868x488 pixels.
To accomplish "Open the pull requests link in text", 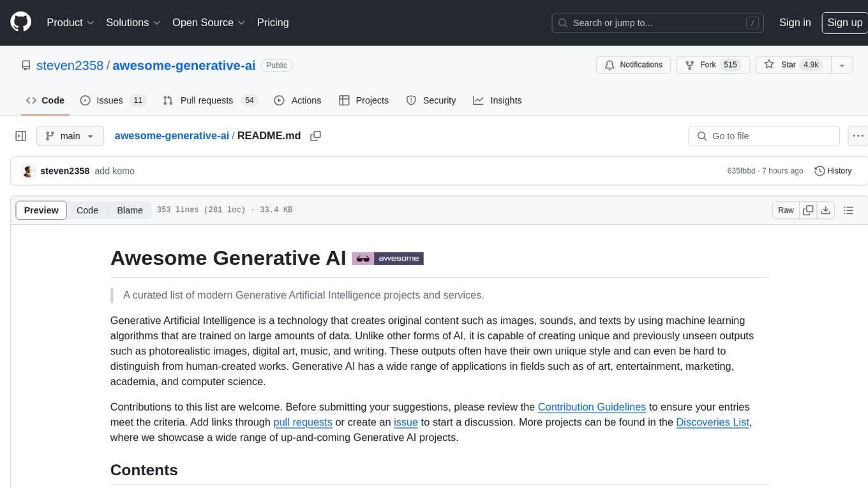I will [303, 422].
